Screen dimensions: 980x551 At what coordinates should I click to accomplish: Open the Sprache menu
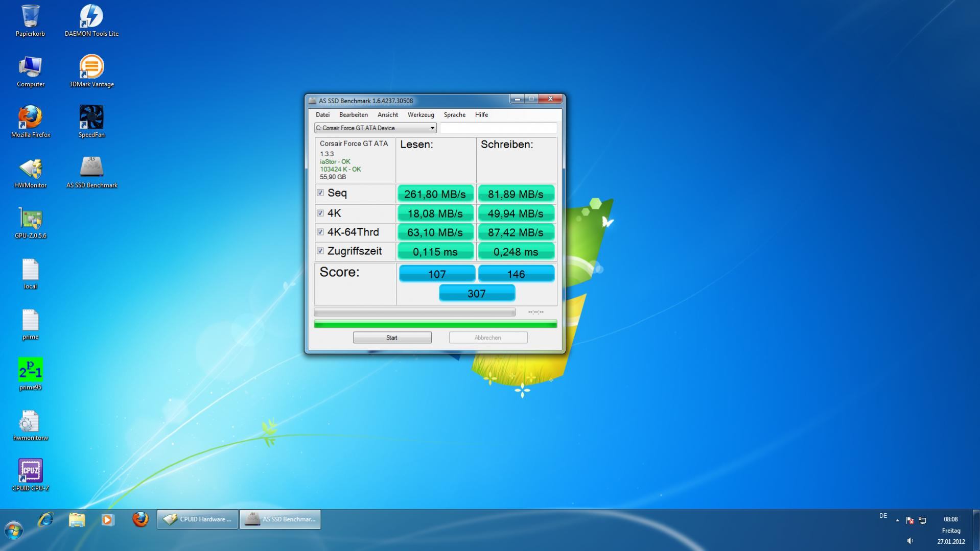point(455,115)
